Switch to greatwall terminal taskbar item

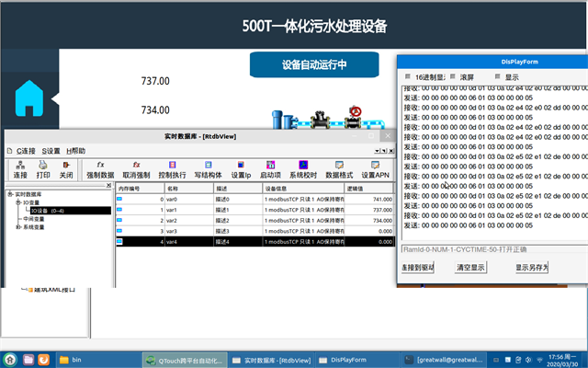point(444,360)
